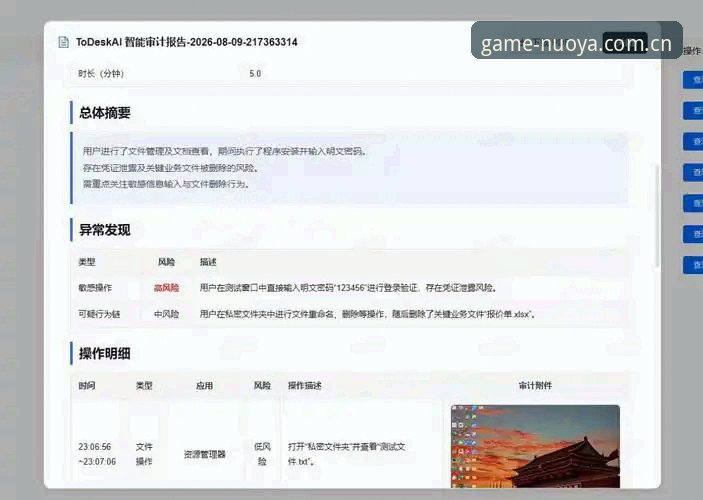
Task: Click the "类型" header in 异常发现 table
Action: [x=87, y=262]
